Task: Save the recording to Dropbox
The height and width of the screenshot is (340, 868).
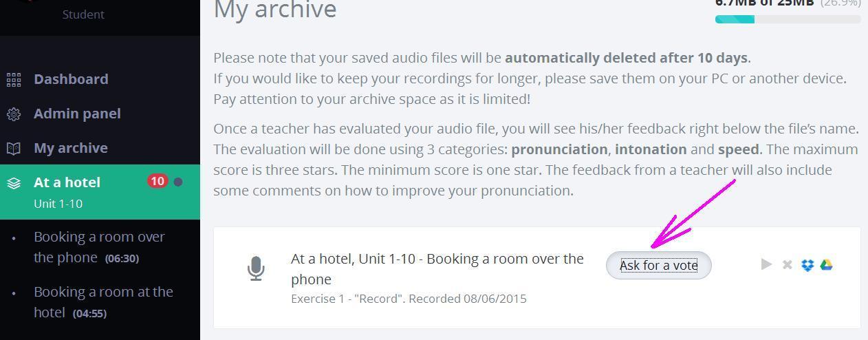Action: (x=807, y=265)
